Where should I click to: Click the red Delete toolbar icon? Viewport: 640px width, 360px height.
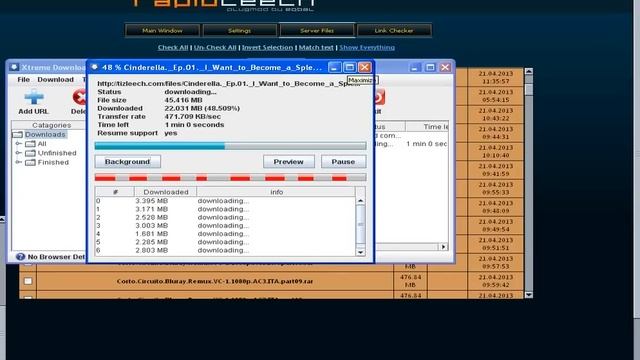pyautogui.click(x=80, y=97)
